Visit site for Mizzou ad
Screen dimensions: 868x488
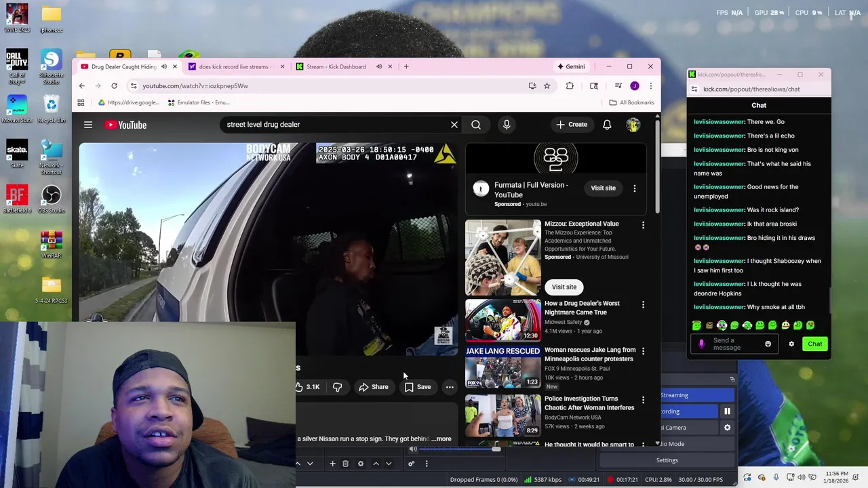564,287
